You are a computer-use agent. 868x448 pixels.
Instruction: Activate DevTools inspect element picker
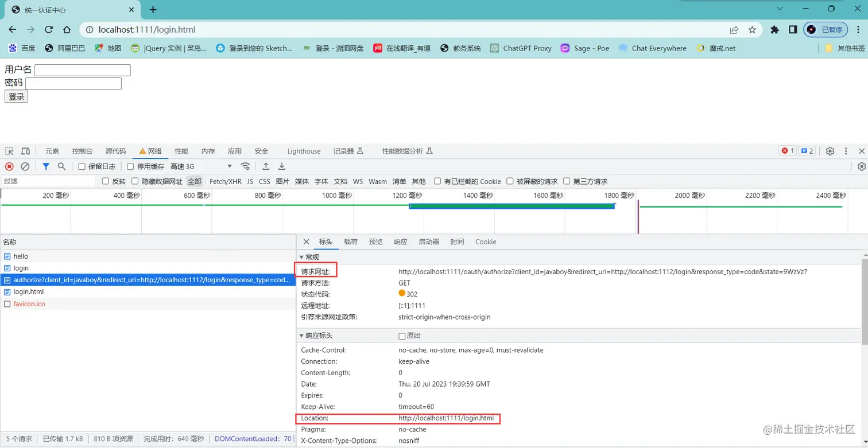pyautogui.click(x=9, y=151)
